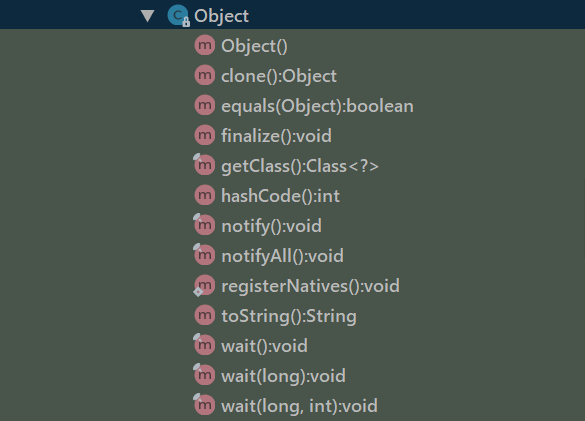Click final-marked icon of getClass()

[204, 164]
